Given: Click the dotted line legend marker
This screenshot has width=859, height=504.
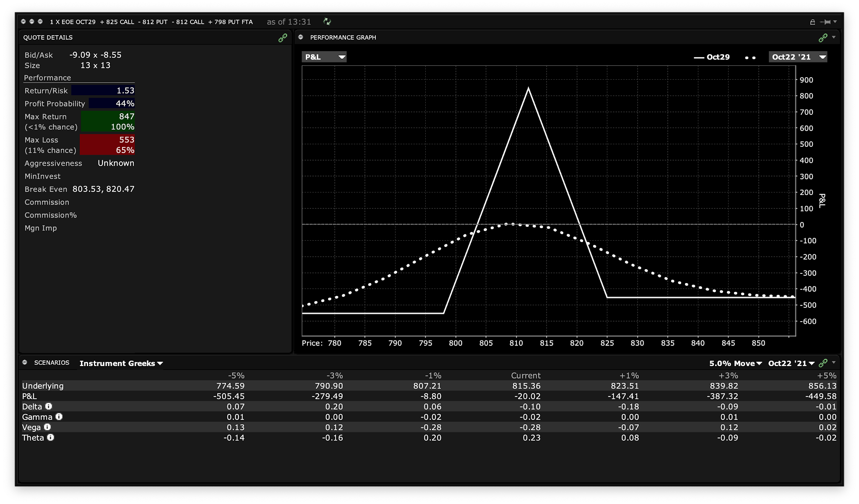Looking at the screenshot, I should point(750,57).
